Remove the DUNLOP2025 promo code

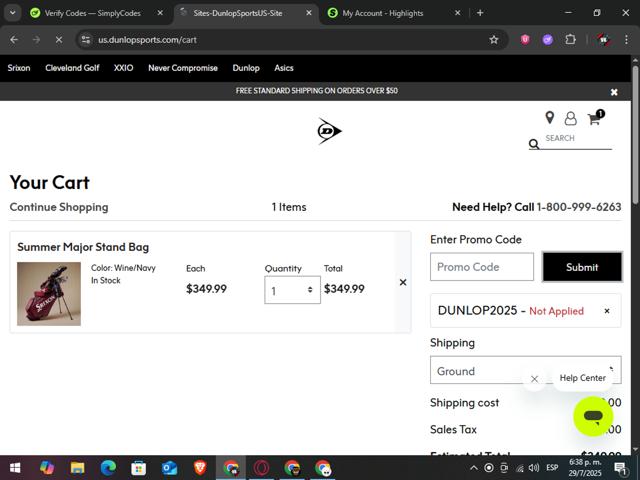coord(607,311)
